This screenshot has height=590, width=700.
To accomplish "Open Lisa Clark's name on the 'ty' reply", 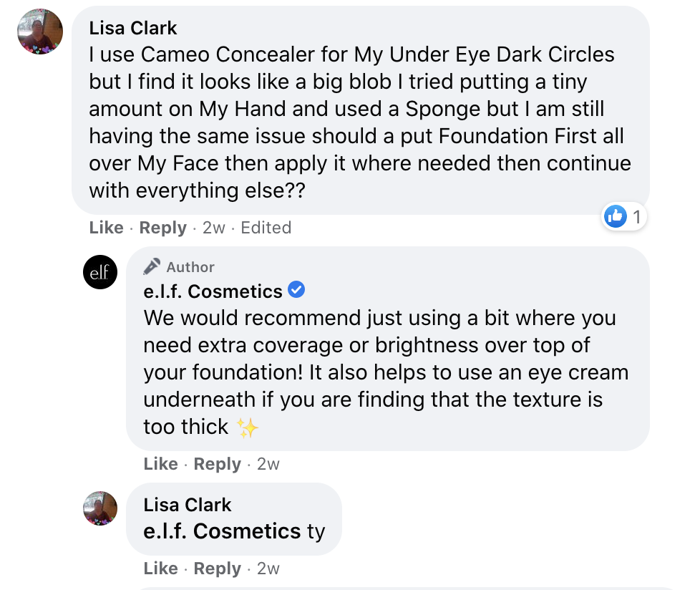I will pyautogui.click(x=188, y=505).
